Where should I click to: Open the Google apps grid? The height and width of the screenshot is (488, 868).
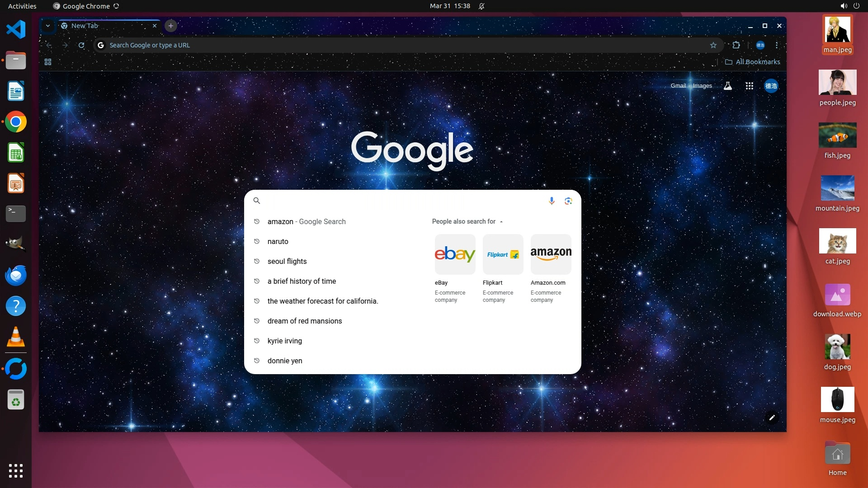click(x=749, y=86)
